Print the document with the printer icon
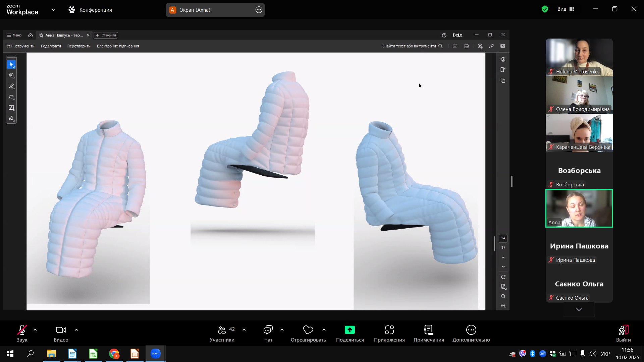 [x=466, y=46]
